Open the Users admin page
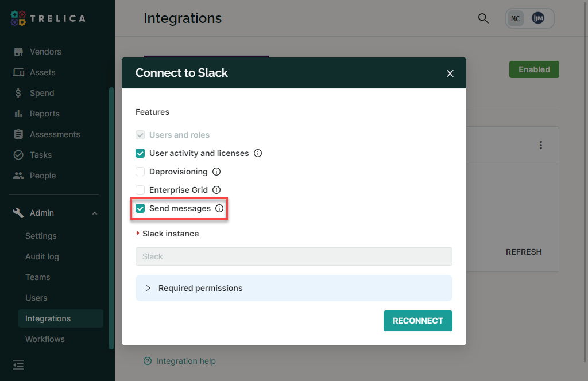The image size is (588, 381). point(36,298)
